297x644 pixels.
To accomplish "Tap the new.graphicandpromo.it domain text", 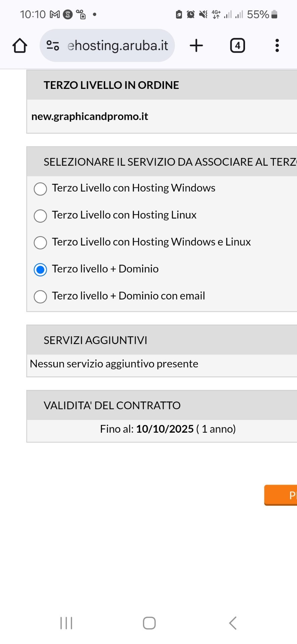I will tap(90, 116).
